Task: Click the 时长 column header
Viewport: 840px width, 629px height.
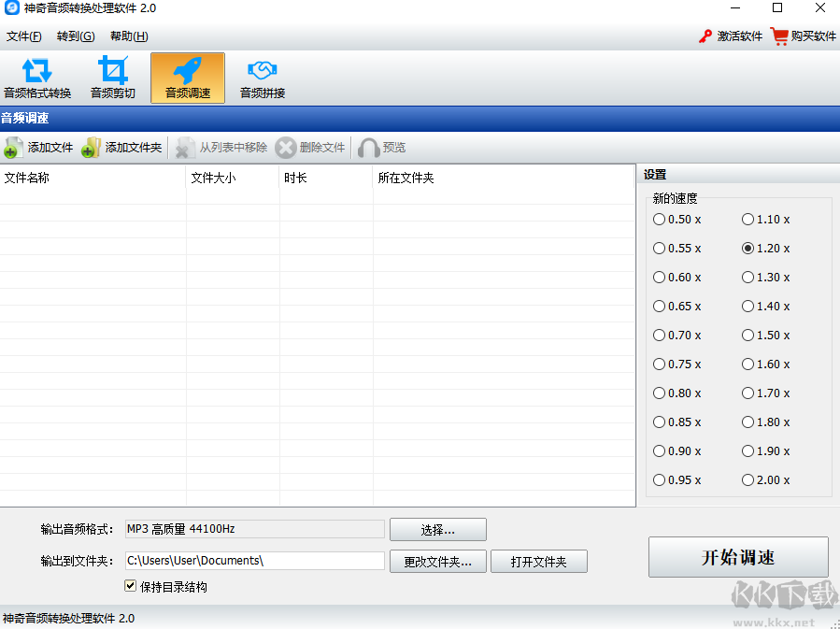Action: click(x=326, y=178)
